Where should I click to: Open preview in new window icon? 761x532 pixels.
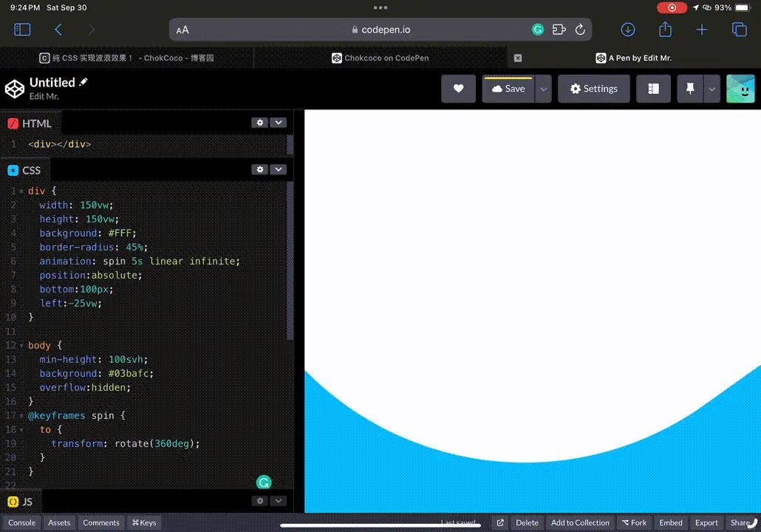pos(500,523)
